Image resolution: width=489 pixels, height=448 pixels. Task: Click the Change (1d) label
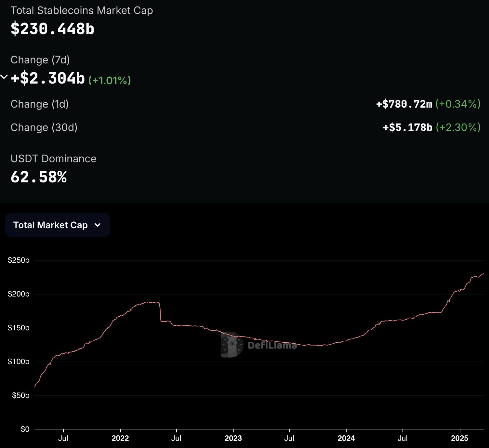click(x=39, y=104)
